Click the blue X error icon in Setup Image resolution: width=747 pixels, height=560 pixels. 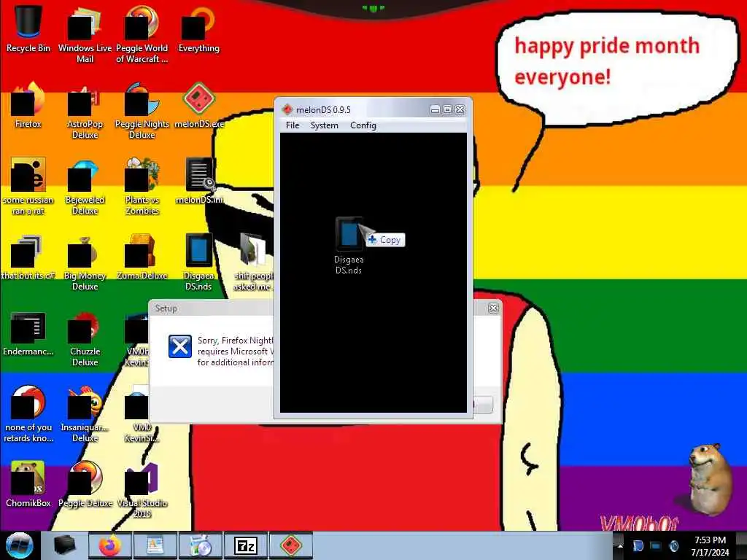[x=180, y=346]
